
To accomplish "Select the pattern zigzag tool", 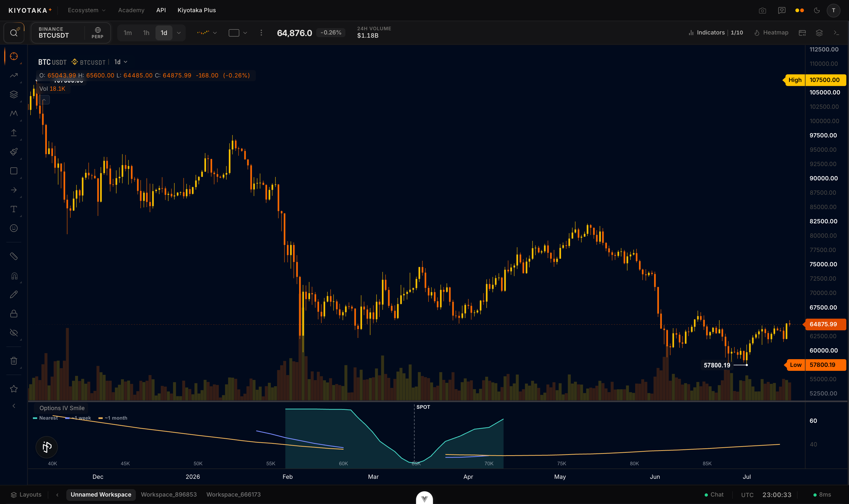I will (14, 114).
